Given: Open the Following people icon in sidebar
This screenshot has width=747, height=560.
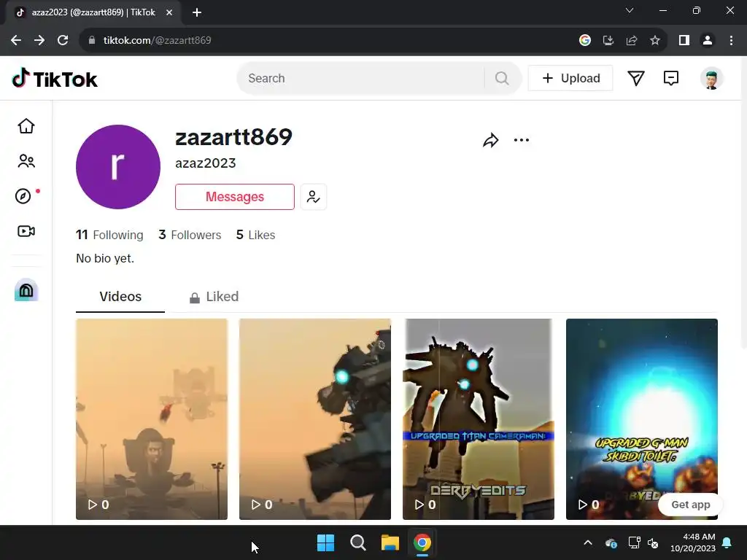Looking at the screenshot, I should pyautogui.click(x=26, y=161).
